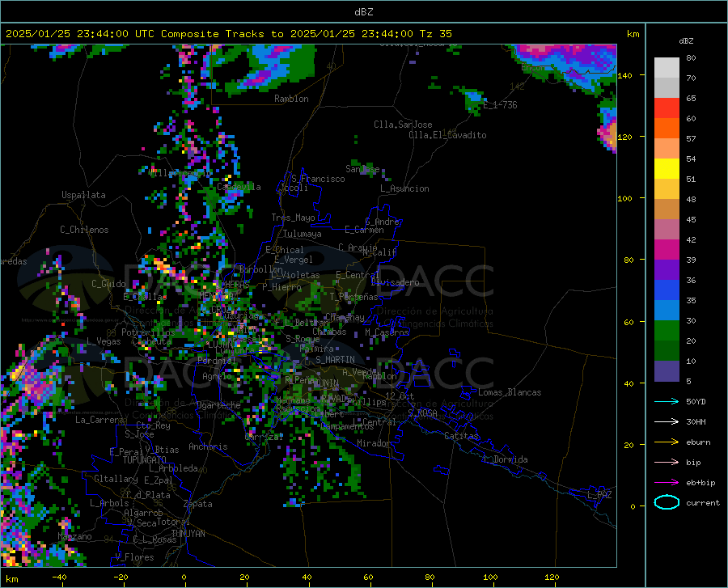Screen dimensions: 728x588
Task: Select the slate purple 10 dBZ swatch
Action: 667,371
